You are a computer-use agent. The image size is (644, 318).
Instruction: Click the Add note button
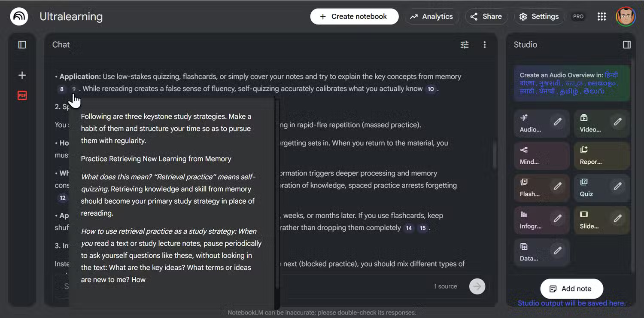(x=571, y=289)
